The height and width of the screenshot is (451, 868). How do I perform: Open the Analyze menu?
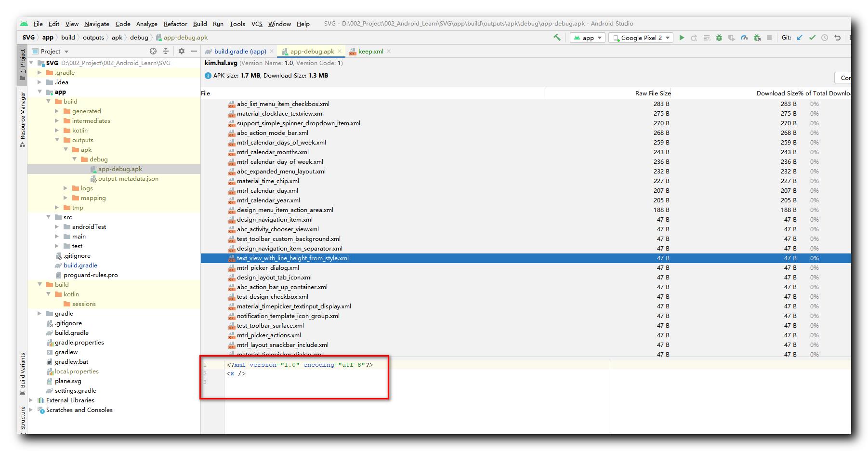tap(147, 24)
